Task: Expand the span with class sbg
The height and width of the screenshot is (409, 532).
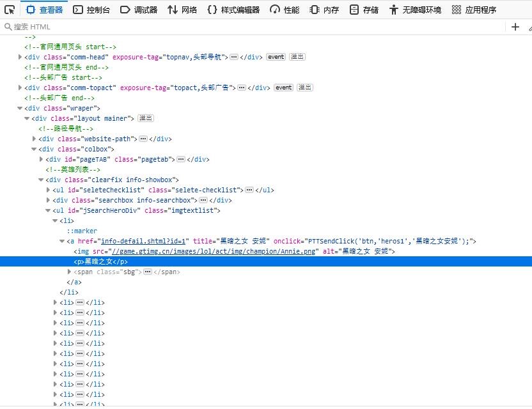Action: click(x=70, y=272)
